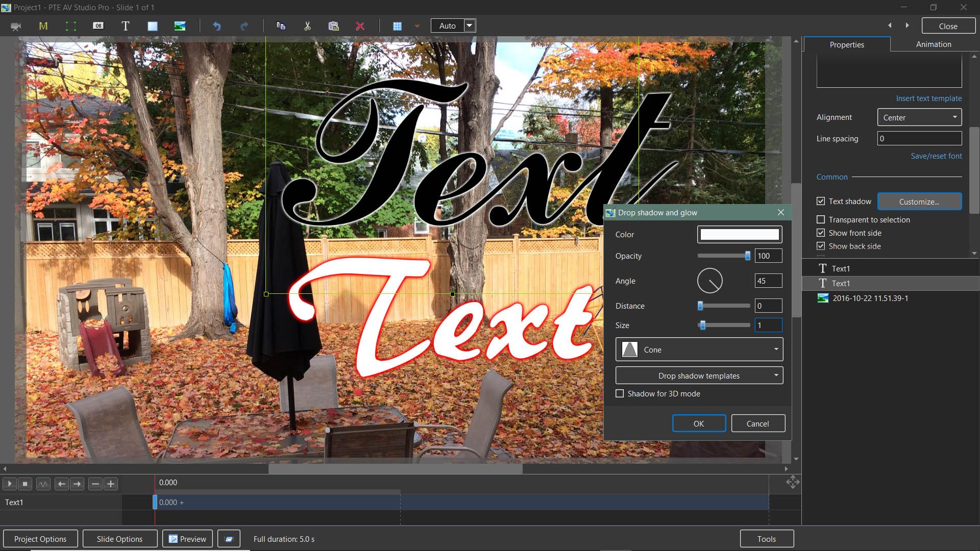This screenshot has width=980, height=551.
Task: Click OK in Drop shadow dialog
Action: pyautogui.click(x=698, y=423)
